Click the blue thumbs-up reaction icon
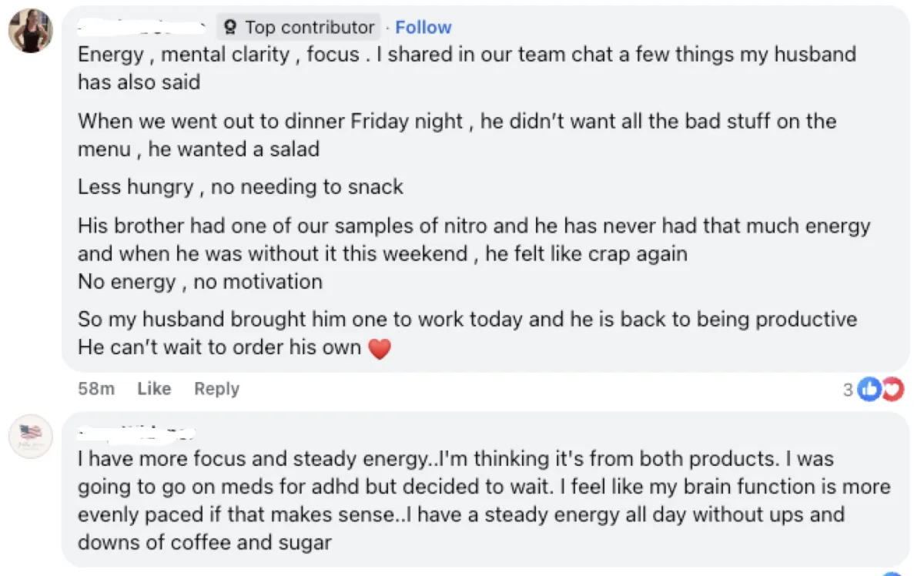Image resolution: width=924 pixels, height=576 pixels. (x=868, y=390)
